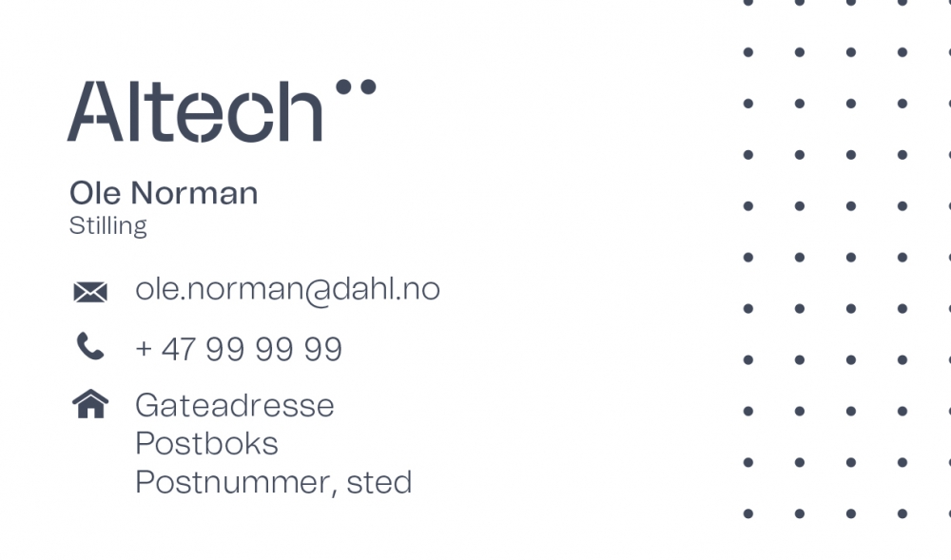Click the envelope email icon
Viewport: 951px width, 560px height.
[x=90, y=292]
